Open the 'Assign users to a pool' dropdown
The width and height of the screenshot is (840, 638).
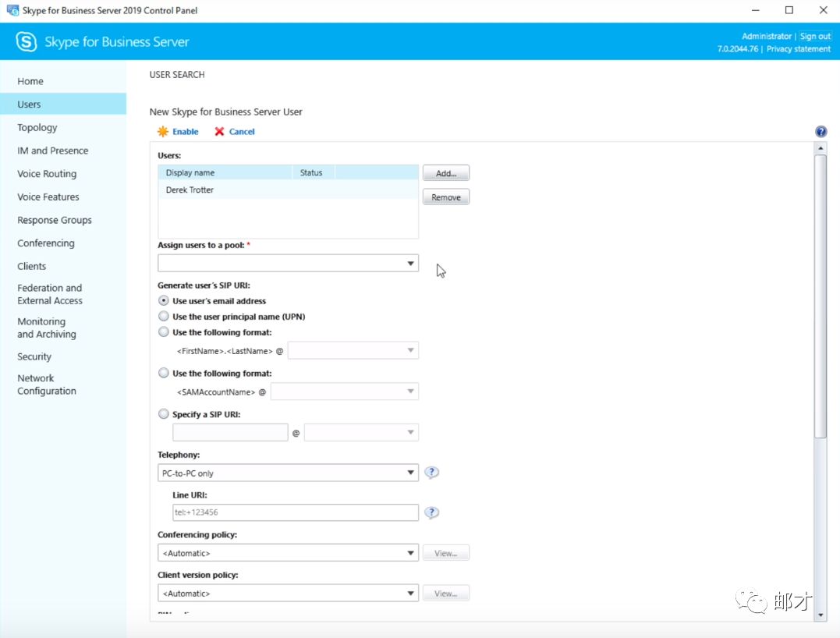[x=288, y=264]
